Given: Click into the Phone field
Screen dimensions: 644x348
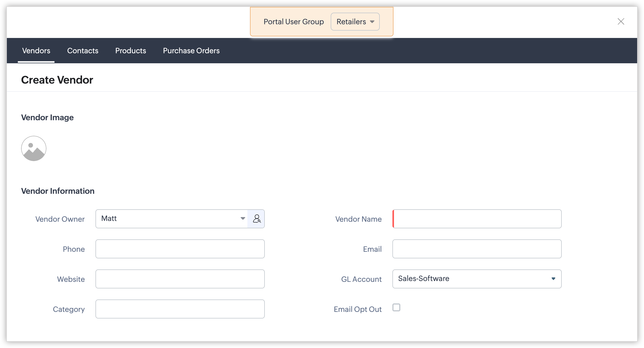Looking at the screenshot, I should pyautogui.click(x=180, y=249).
